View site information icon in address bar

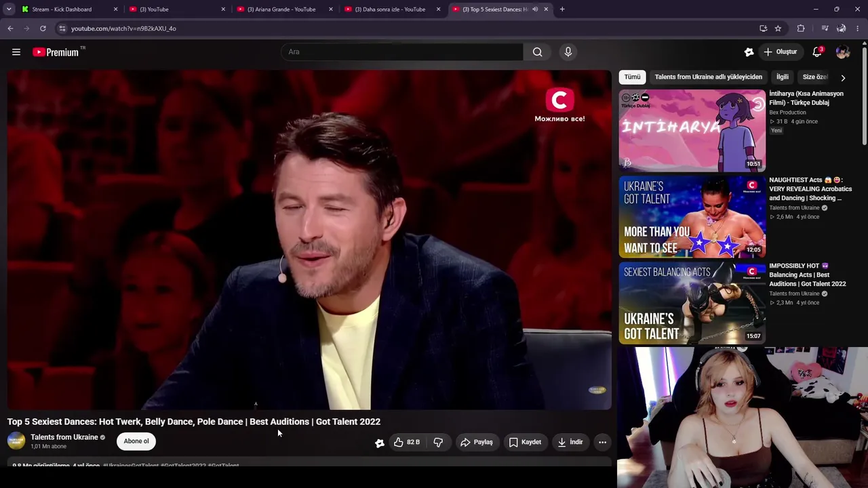pos(62,28)
